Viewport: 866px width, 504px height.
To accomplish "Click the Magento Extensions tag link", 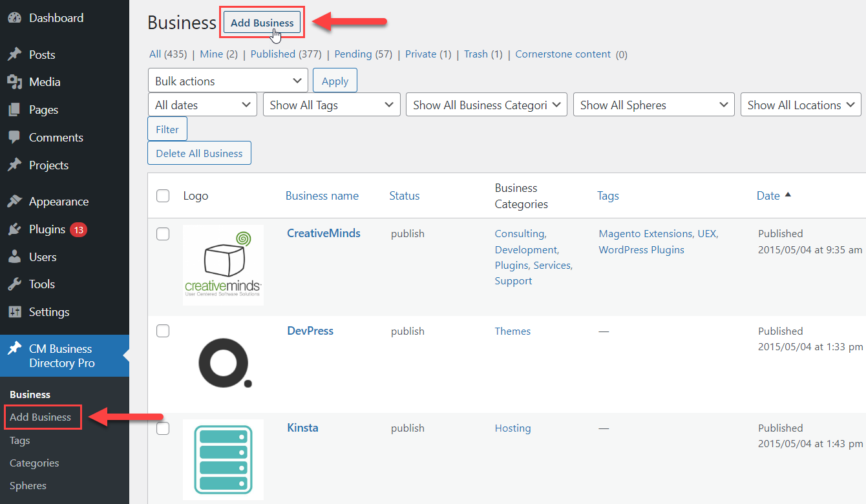I will tap(646, 234).
